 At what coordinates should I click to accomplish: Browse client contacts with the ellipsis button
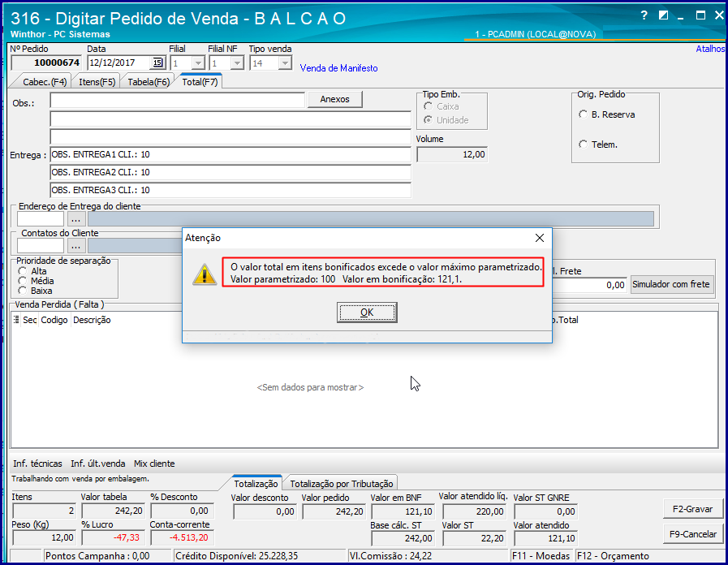tap(76, 246)
